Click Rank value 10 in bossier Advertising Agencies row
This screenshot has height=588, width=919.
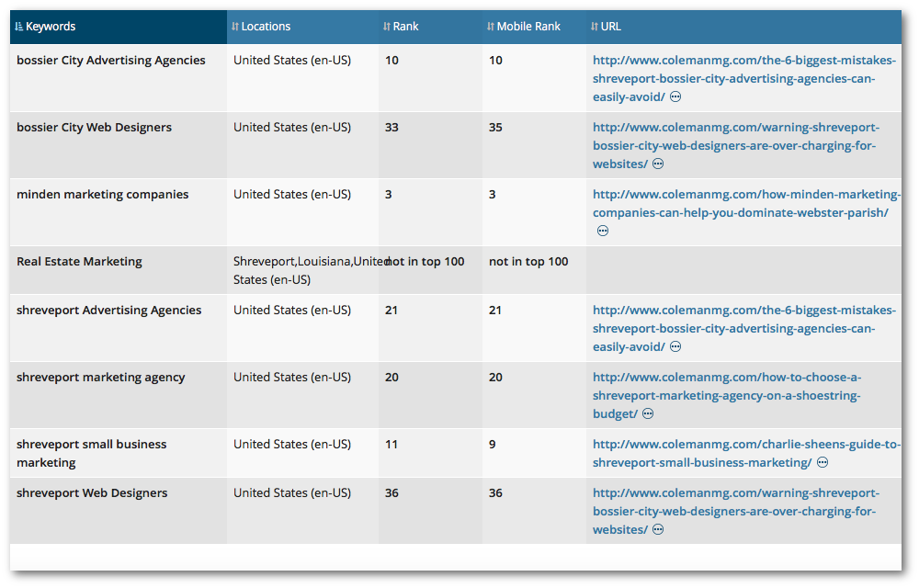(391, 61)
